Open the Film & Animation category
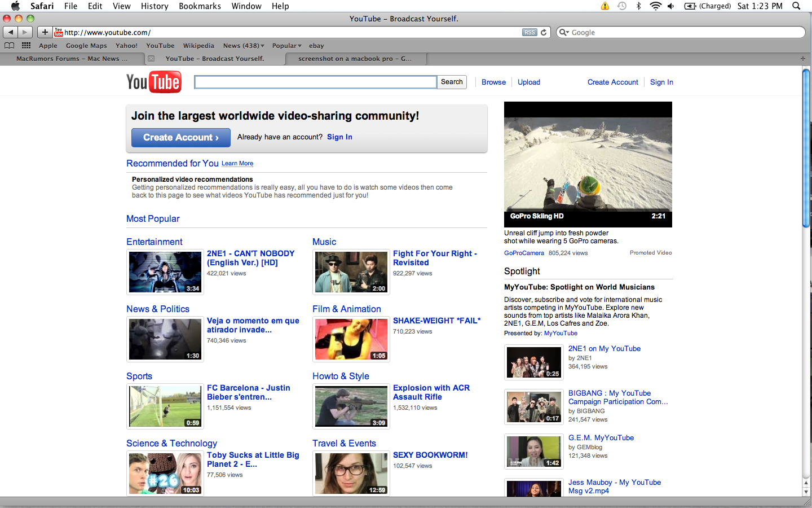812x508 pixels. pos(347,309)
